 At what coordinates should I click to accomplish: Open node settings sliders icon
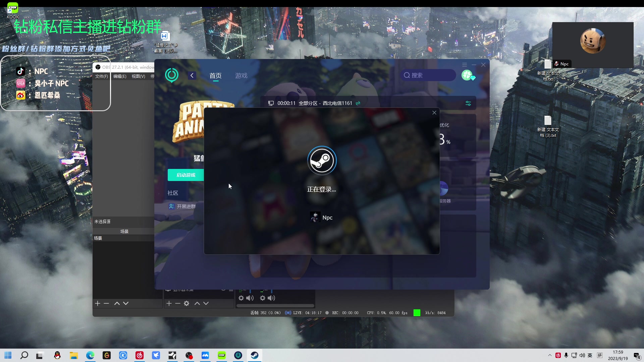(x=468, y=103)
